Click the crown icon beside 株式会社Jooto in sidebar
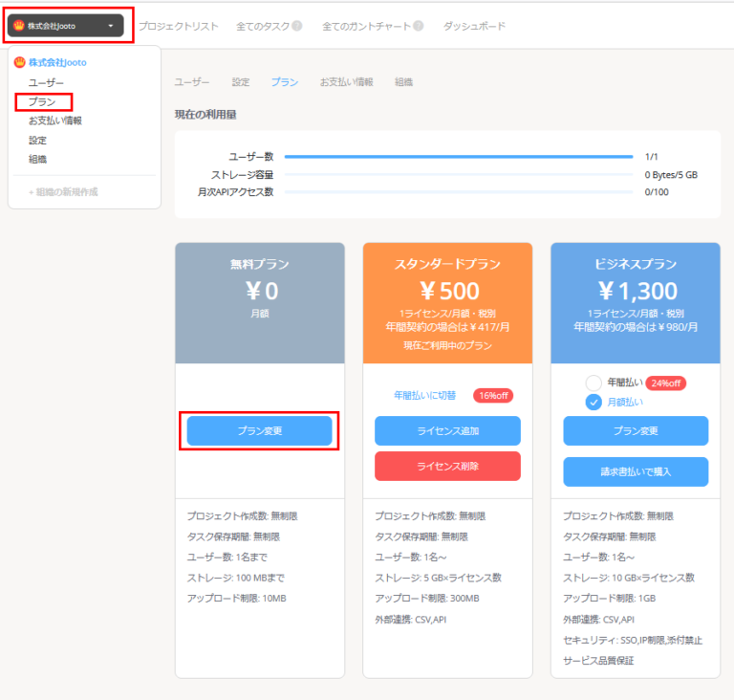 pos(20,62)
